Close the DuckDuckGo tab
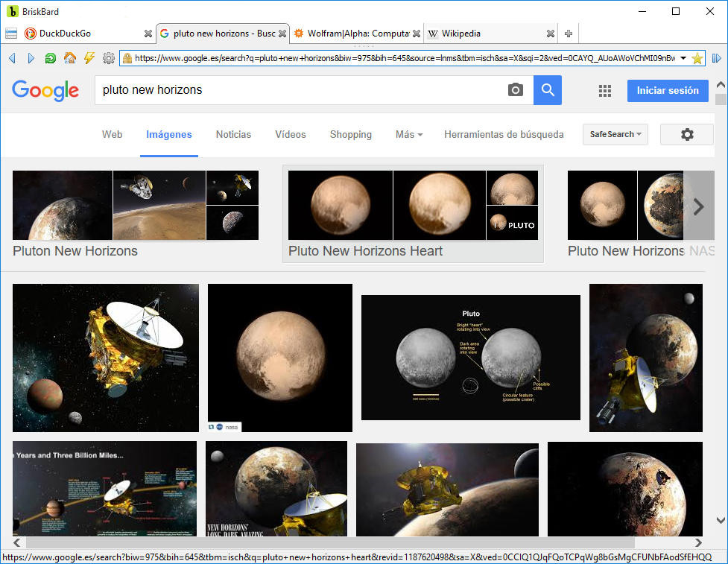Screen dimensions: 728x564 (x=148, y=34)
